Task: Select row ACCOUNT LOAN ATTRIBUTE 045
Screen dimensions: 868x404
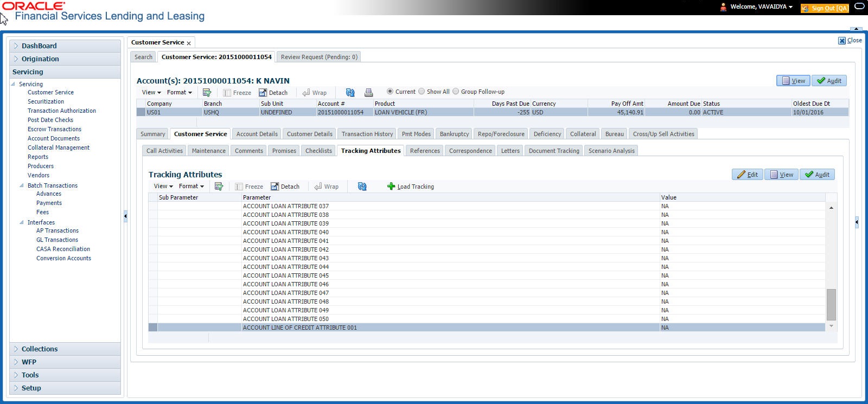Action: [x=487, y=275]
